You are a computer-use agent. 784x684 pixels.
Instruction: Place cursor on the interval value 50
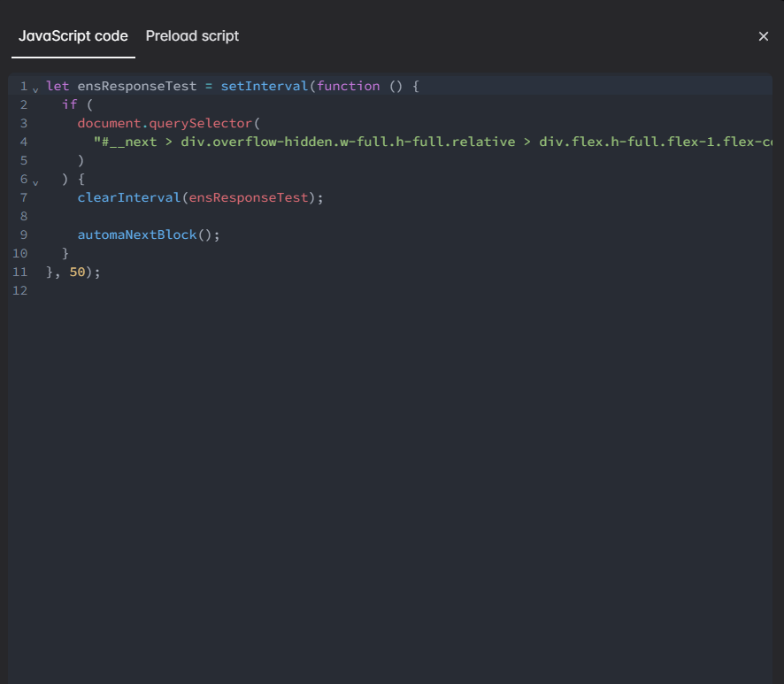(x=77, y=272)
